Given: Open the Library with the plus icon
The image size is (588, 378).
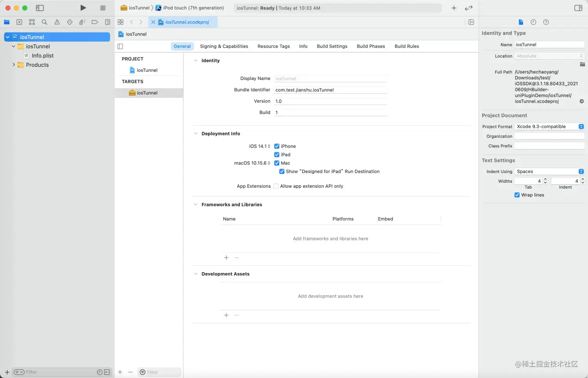Looking at the screenshot, I should [x=454, y=8].
